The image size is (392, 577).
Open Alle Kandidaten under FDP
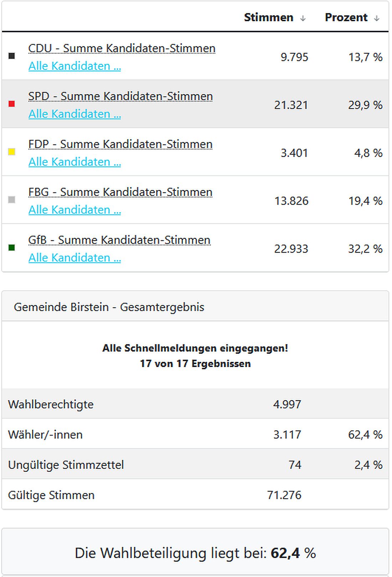click(x=74, y=162)
